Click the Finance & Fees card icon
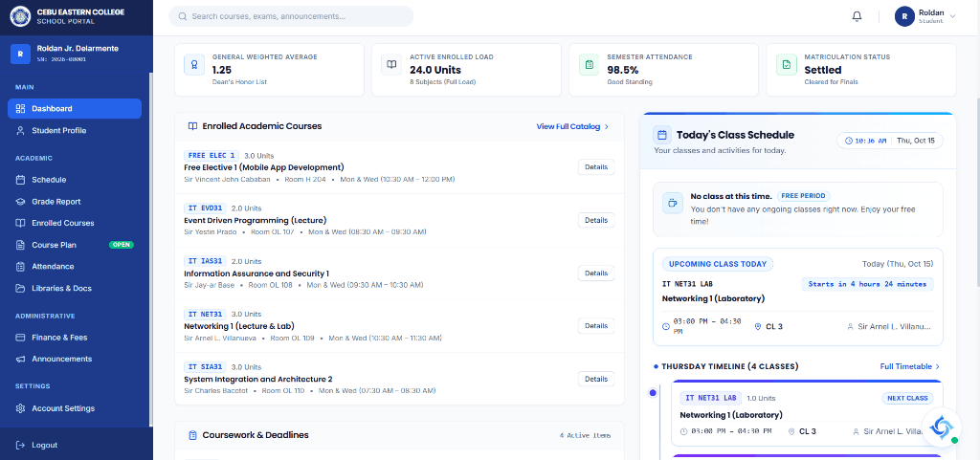Image resolution: width=980 pixels, height=460 pixels. click(x=20, y=337)
